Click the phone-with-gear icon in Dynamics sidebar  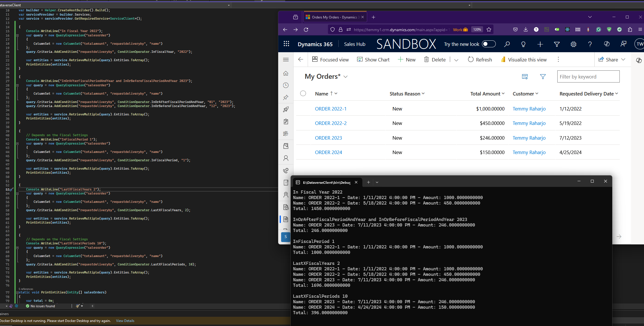(286, 171)
